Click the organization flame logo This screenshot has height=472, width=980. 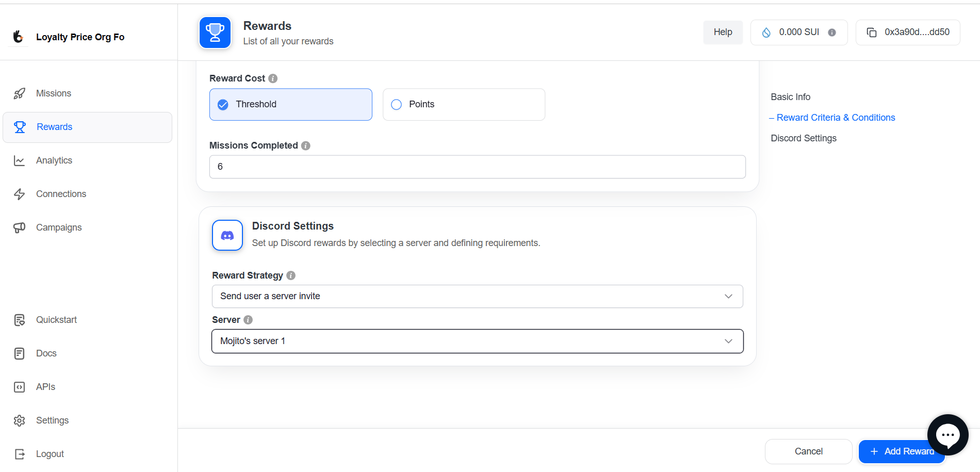[x=18, y=37]
